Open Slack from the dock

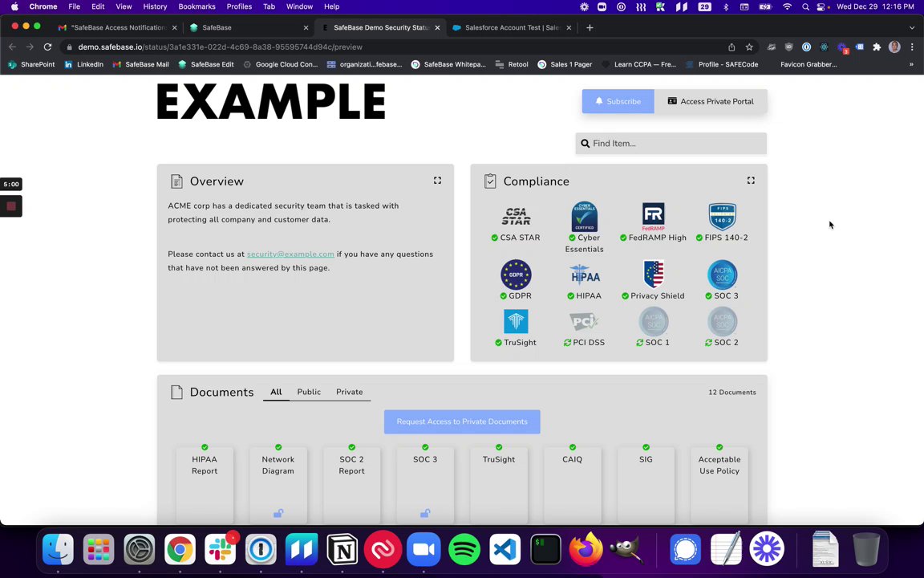(x=221, y=549)
